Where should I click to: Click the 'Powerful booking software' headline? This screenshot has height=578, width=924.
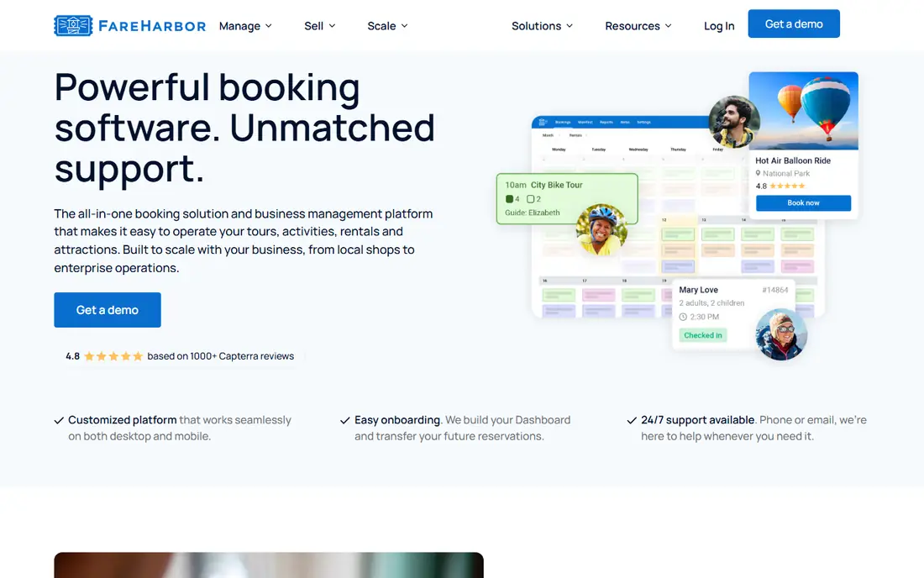tap(244, 128)
